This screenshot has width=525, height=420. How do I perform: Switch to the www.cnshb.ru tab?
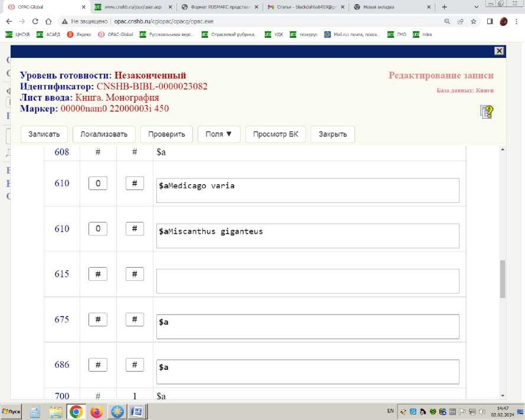(x=133, y=7)
